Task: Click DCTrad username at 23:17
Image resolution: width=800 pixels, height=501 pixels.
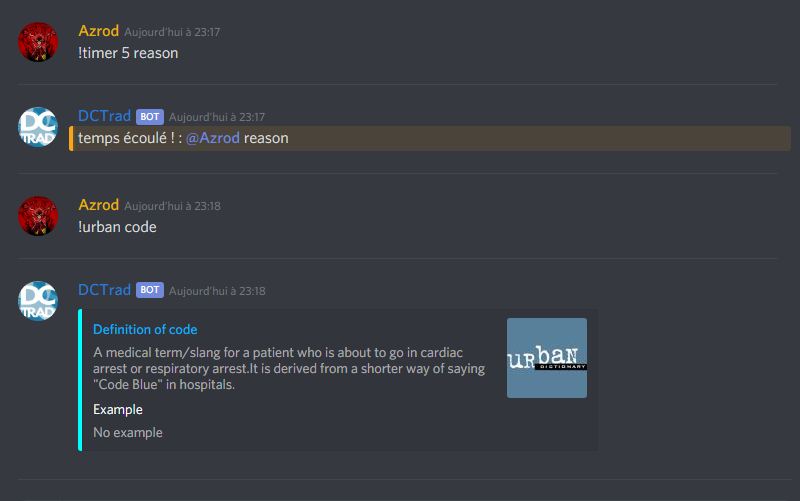Action: pyautogui.click(x=105, y=116)
